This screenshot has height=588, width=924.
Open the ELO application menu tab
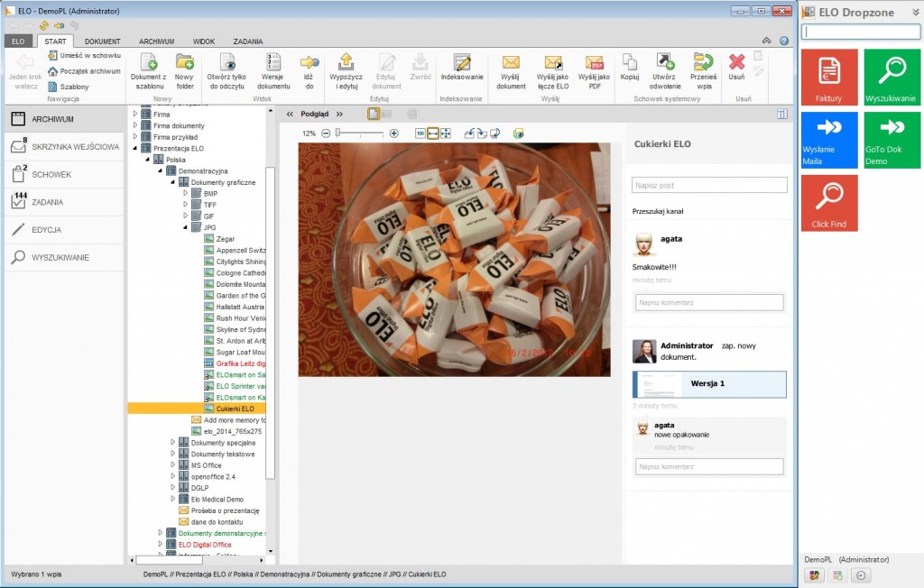pyautogui.click(x=18, y=41)
